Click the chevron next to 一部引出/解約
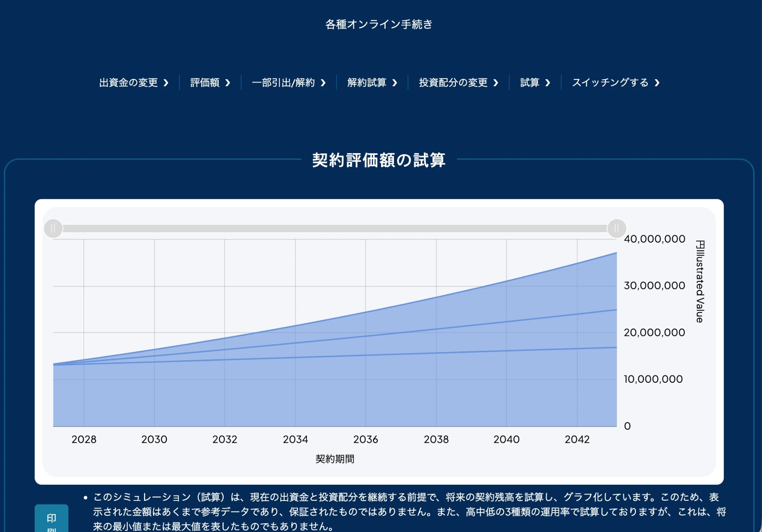762x532 pixels. pyautogui.click(x=323, y=83)
